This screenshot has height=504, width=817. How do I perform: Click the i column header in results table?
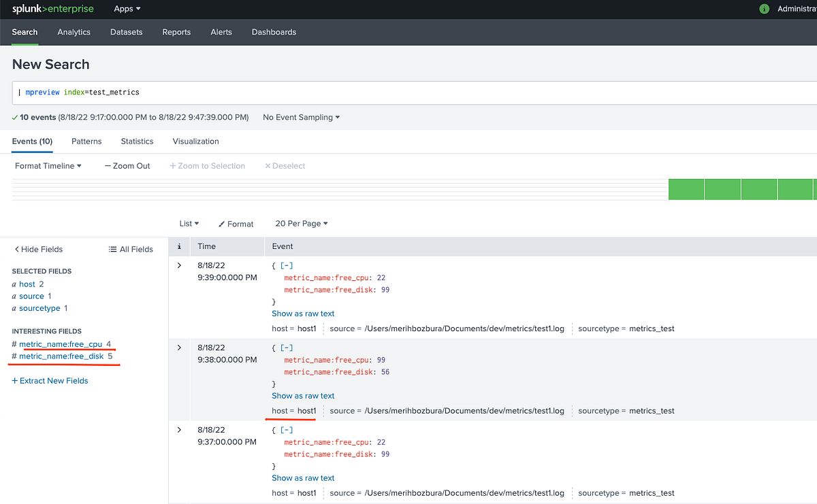tap(178, 246)
